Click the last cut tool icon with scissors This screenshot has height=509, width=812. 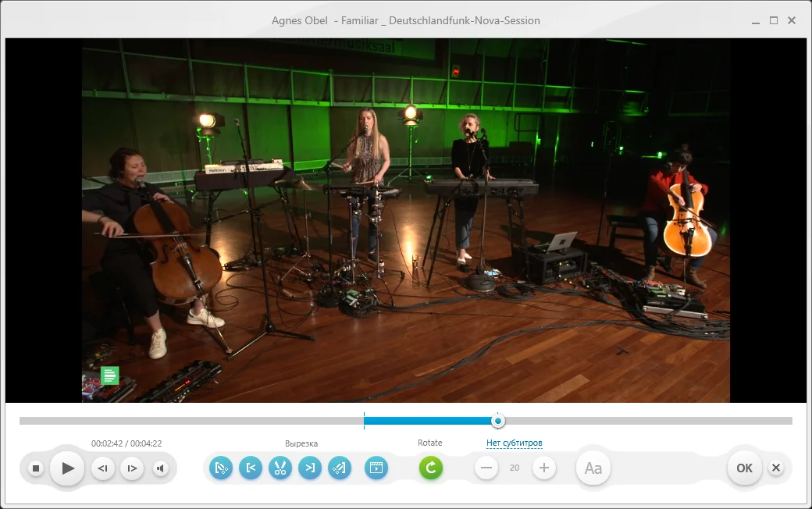tap(339, 468)
